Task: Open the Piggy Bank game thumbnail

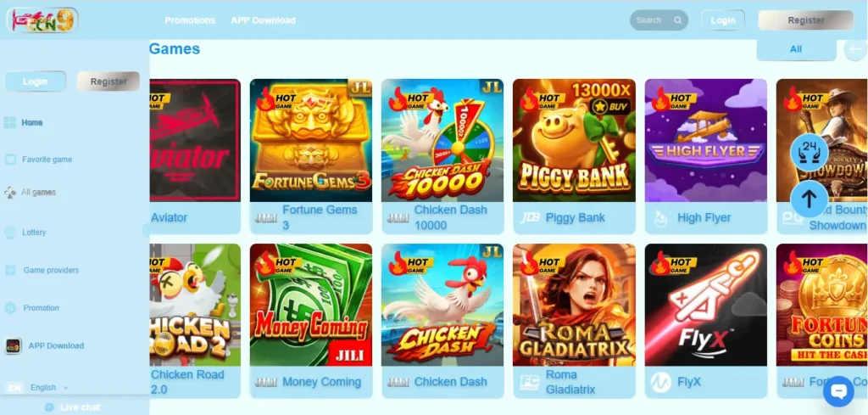Action: (x=574, y=140)
